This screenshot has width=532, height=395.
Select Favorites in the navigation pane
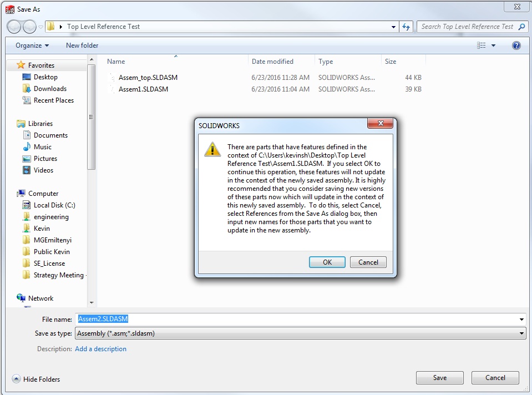41,65
